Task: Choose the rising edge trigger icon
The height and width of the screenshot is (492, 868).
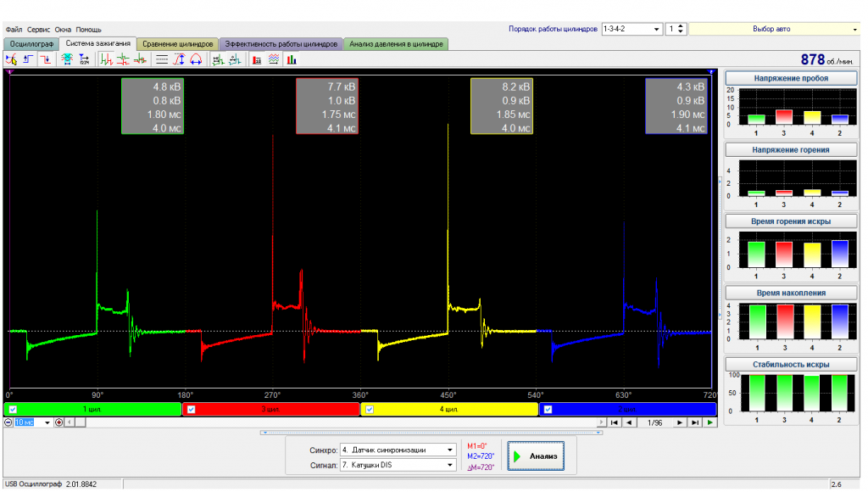Action: [28, 59]
